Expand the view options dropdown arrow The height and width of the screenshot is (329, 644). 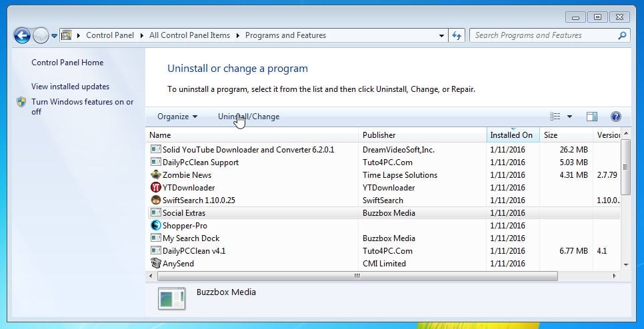[569, 117]
